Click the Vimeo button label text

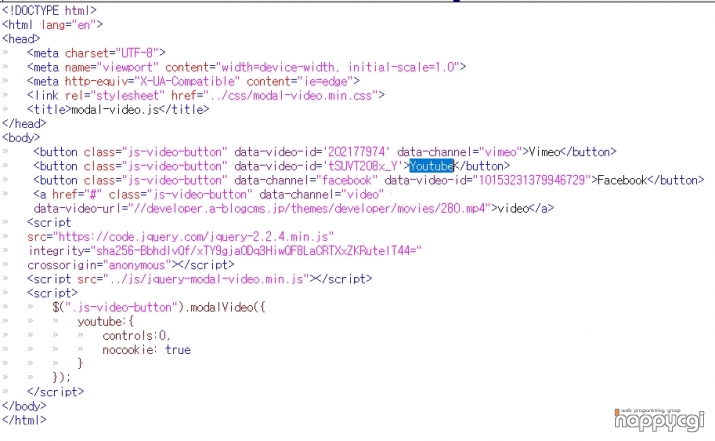pos(544,152)
